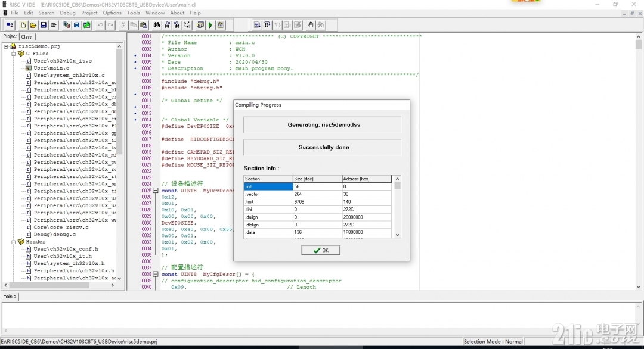The width and height of the screenshot is (644, 349).
Task: Click the blue floppy disk toolbar icon
Action: click(x=76, y=25)
